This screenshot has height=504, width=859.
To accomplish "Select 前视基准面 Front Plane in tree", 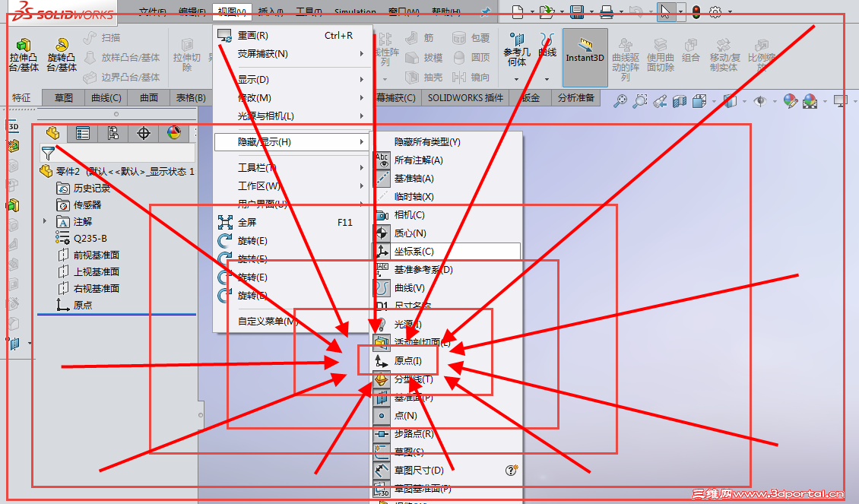I will 89,255.
